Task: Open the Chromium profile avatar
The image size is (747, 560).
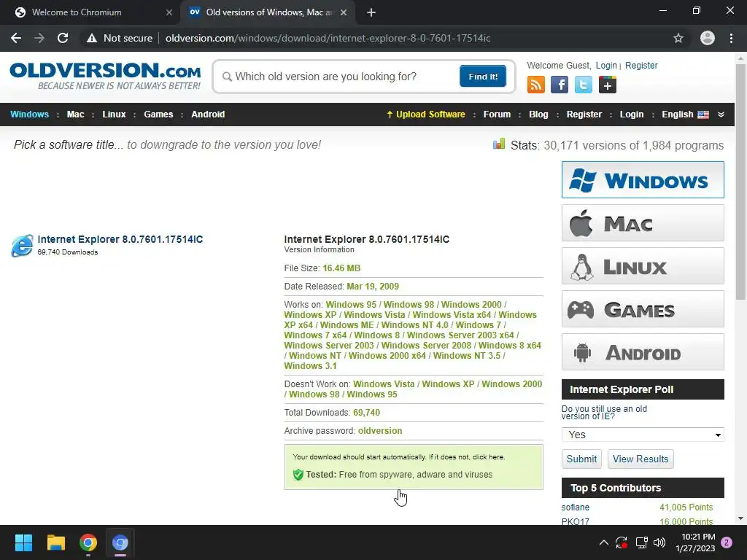Action: 708,38
